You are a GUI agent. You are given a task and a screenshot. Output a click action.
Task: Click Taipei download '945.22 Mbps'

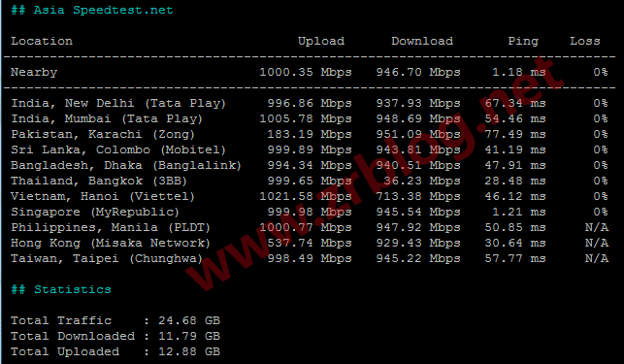coord(418,258)
